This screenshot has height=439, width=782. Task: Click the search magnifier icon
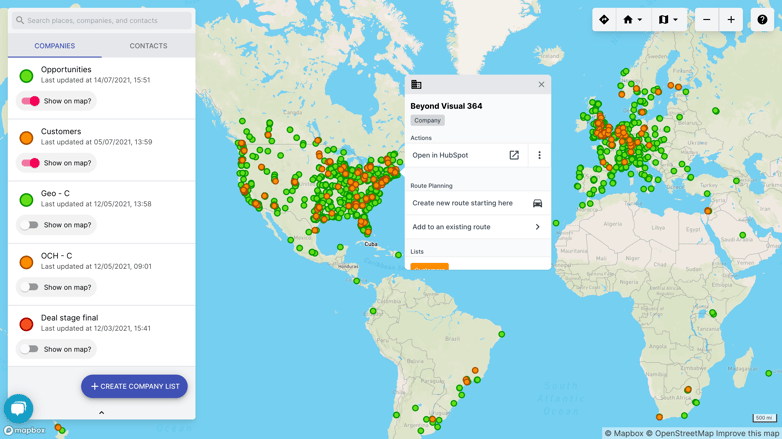20,20
